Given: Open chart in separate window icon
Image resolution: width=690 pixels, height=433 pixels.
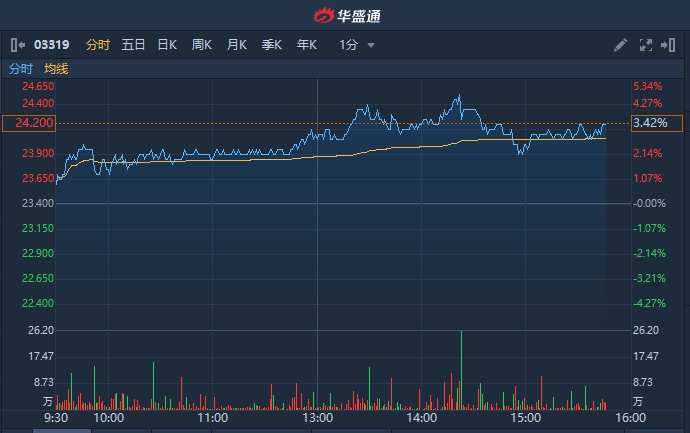Looking at the screenshot, I should point(669,45).
